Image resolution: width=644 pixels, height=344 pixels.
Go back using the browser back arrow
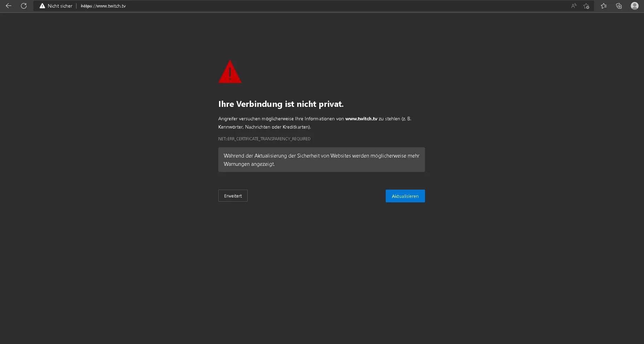pos(9,6)
